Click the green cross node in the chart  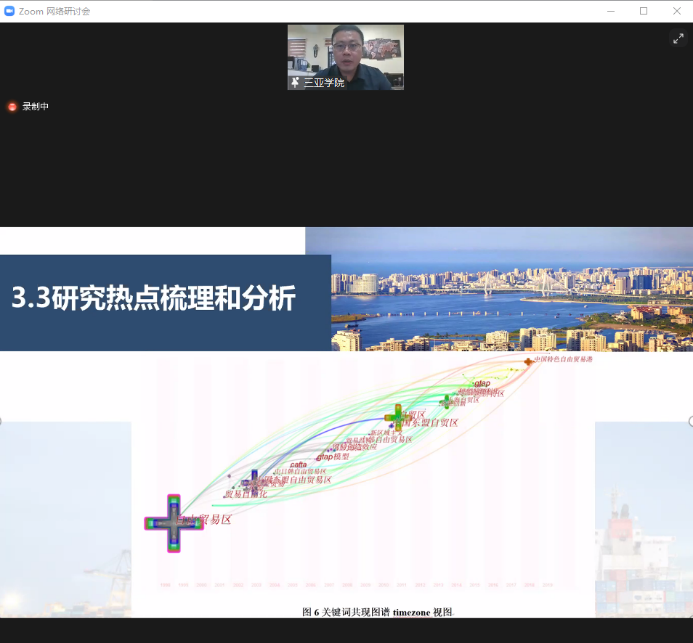click(x=397, y=416)
